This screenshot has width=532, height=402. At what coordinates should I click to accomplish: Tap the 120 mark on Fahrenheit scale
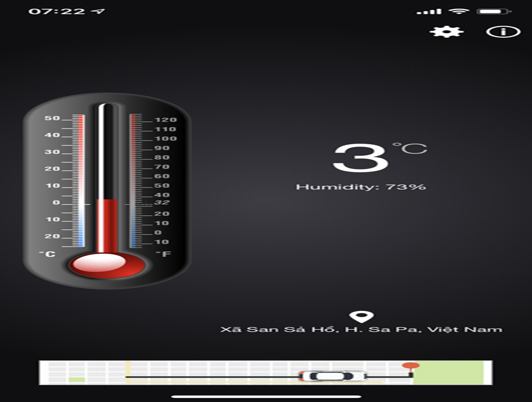coord(166,120)
